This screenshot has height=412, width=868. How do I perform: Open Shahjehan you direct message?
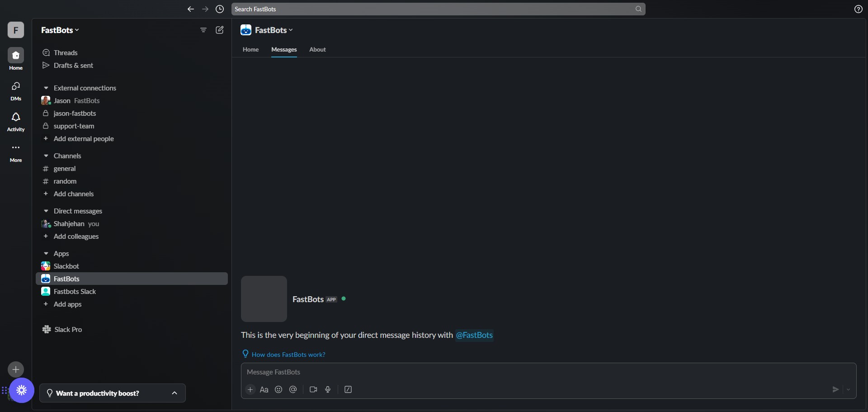click(132, 223)
